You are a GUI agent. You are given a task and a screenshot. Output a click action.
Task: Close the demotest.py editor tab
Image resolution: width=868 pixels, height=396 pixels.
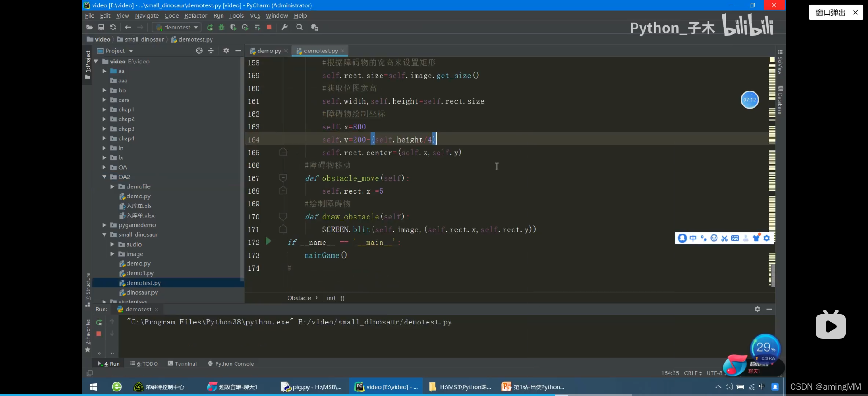tap(343, 51)
